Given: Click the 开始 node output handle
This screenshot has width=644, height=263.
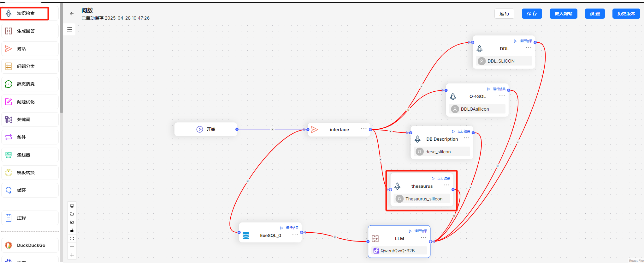Looking at the screenshot, I should pyautogui.click(x=237, y=129).
